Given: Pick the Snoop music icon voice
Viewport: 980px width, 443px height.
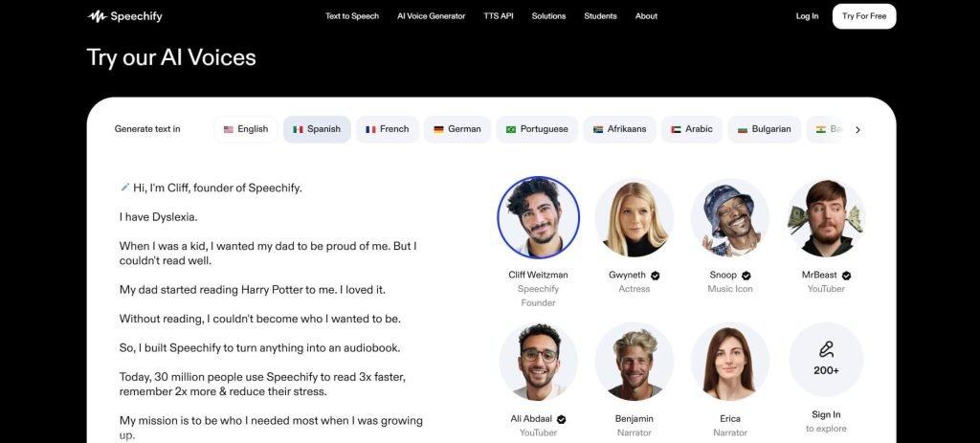Looking at the screenshot, I should (730, 218).
